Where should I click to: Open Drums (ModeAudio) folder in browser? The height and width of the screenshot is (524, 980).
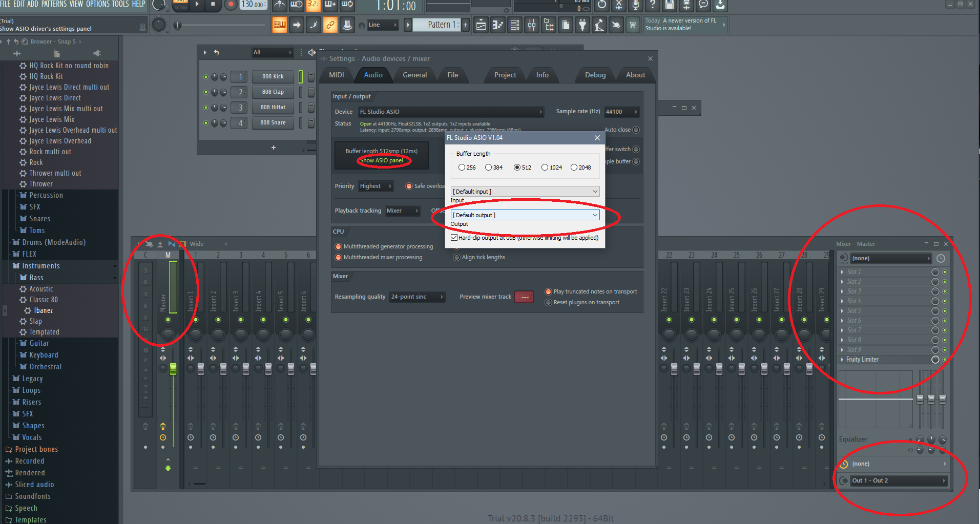tap(54, 242)
